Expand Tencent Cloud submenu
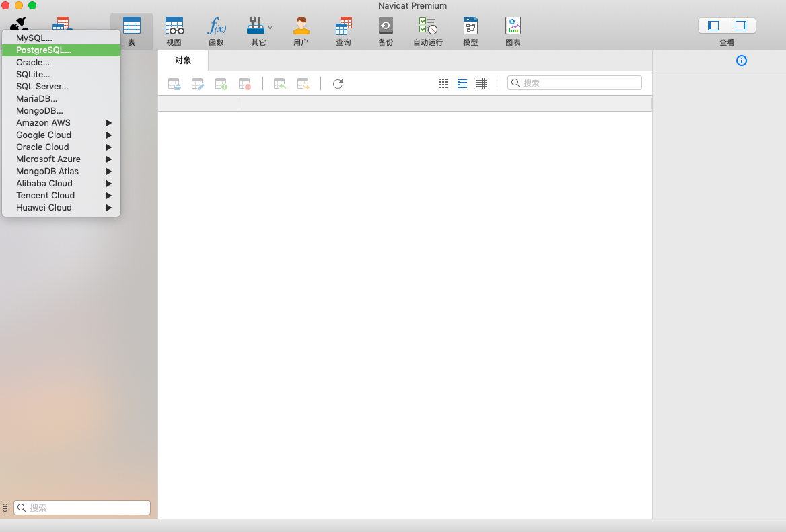This screenshot has width=786, height=532. pos(61,195)
